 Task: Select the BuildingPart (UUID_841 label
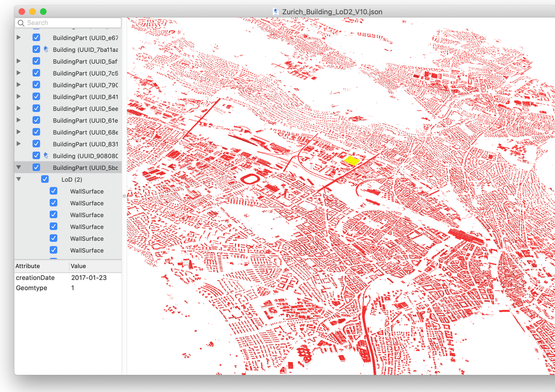86,97
